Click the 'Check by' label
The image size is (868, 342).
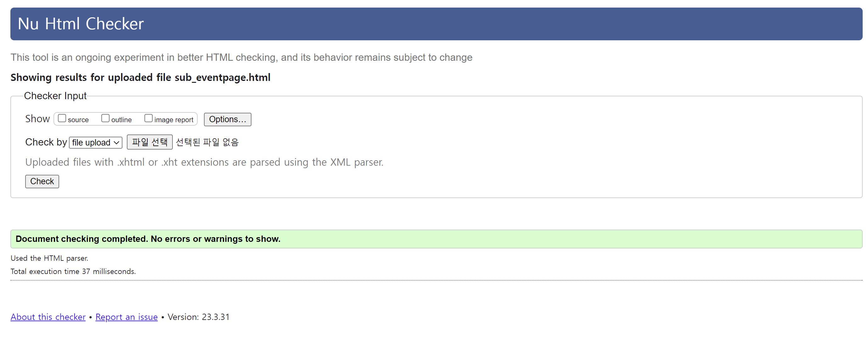(46, 142)
